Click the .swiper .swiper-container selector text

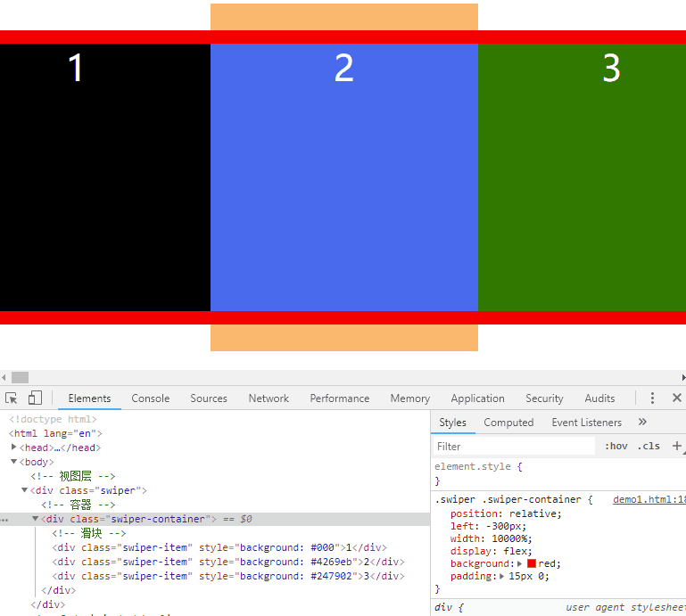508,499
